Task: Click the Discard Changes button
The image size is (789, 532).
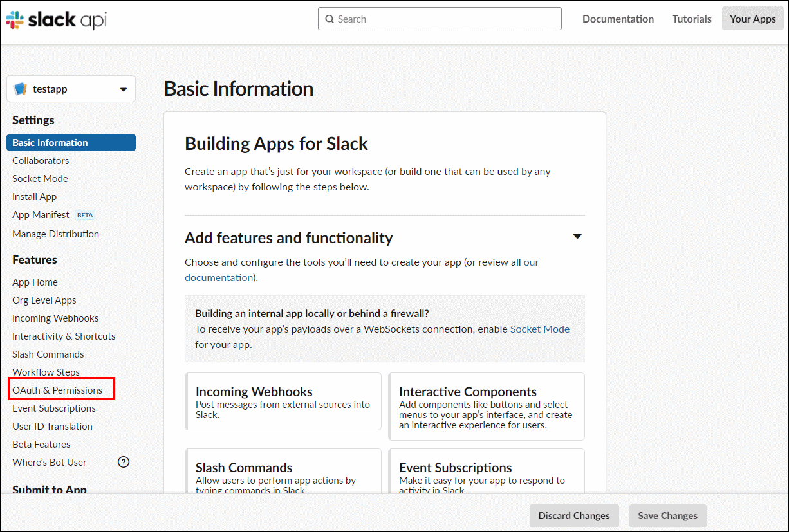Action: [x=574, y=516]
